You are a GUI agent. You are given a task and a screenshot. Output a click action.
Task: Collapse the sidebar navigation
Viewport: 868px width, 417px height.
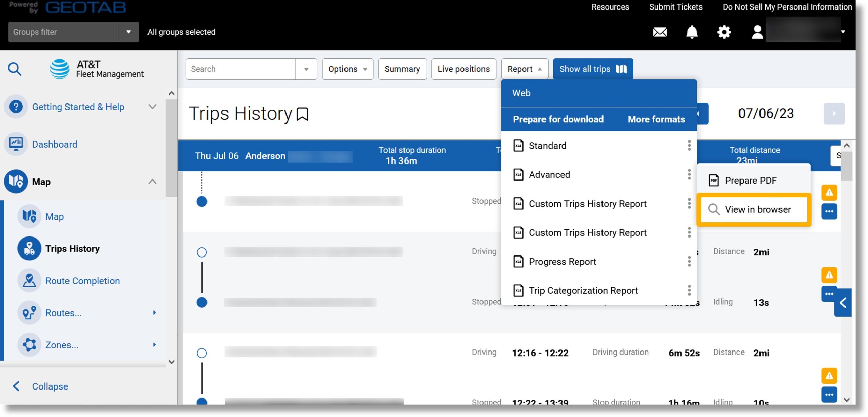pos(41,386)
